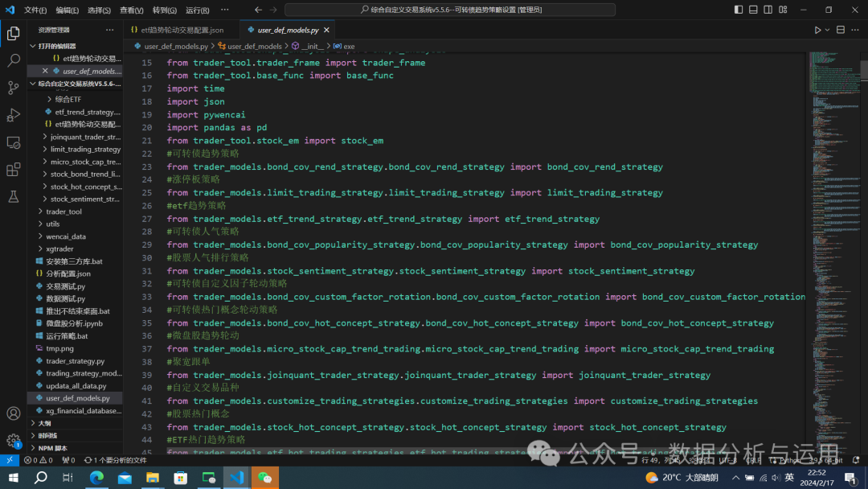Open the Testing flask view
Screen dimensions: 868x489
point(14,196)
